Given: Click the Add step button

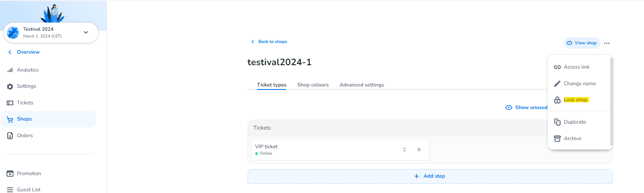Looking at the screenshot, I should pos(430,176).
